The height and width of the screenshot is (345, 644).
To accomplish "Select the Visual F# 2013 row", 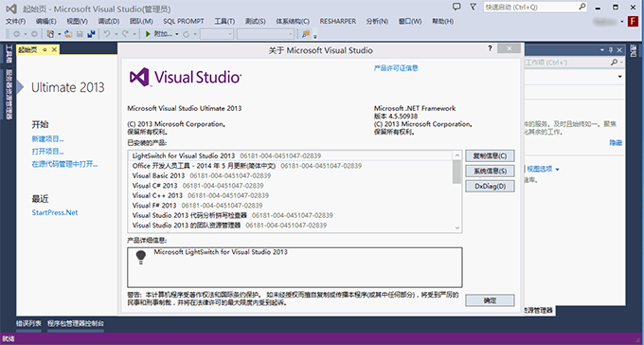I will [291, 205].
